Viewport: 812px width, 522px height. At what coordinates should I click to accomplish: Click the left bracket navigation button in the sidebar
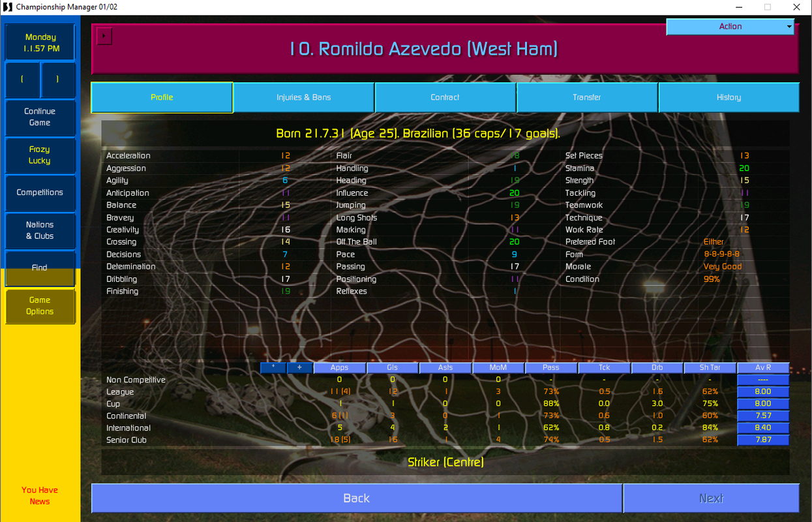click(22, 80)
